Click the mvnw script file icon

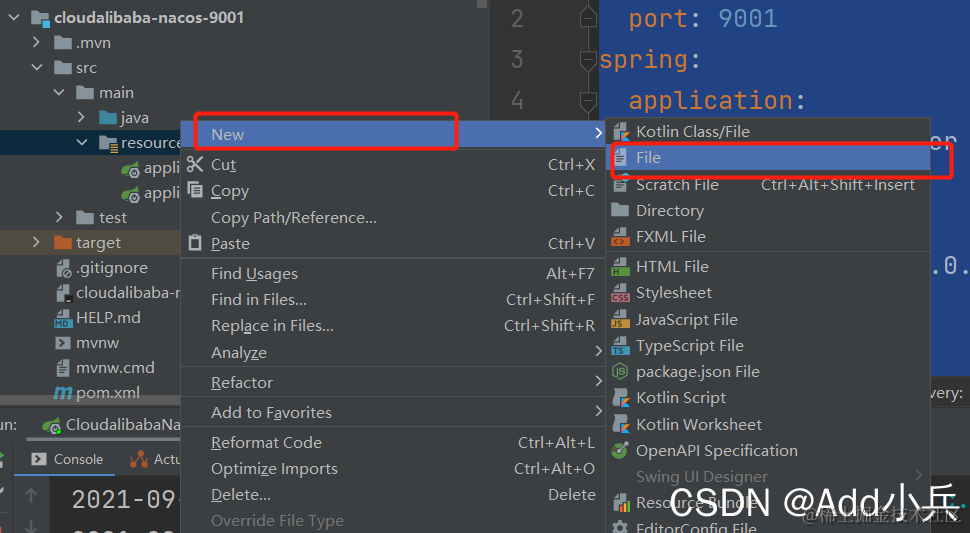62,343
